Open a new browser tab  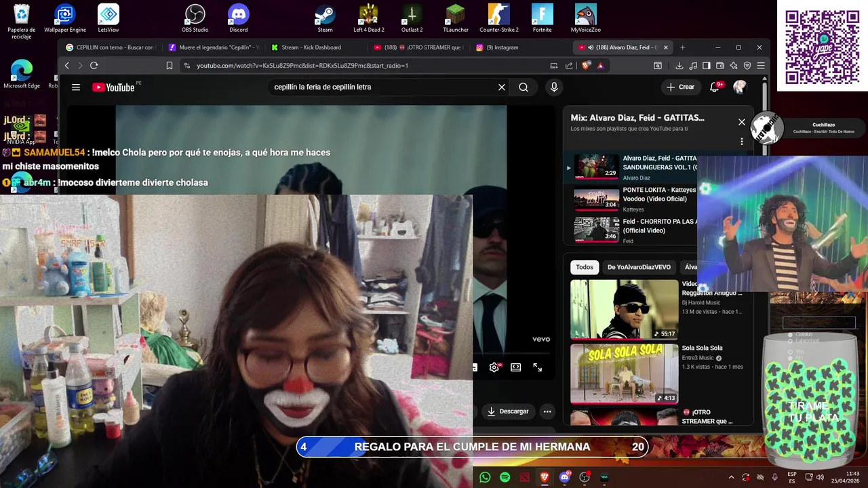(682, 47)
